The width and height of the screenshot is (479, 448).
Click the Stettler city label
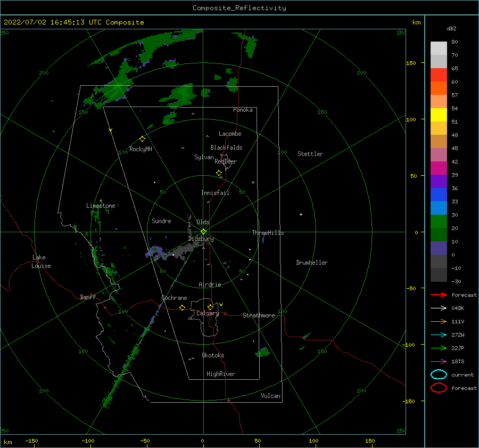coord(310,154)
